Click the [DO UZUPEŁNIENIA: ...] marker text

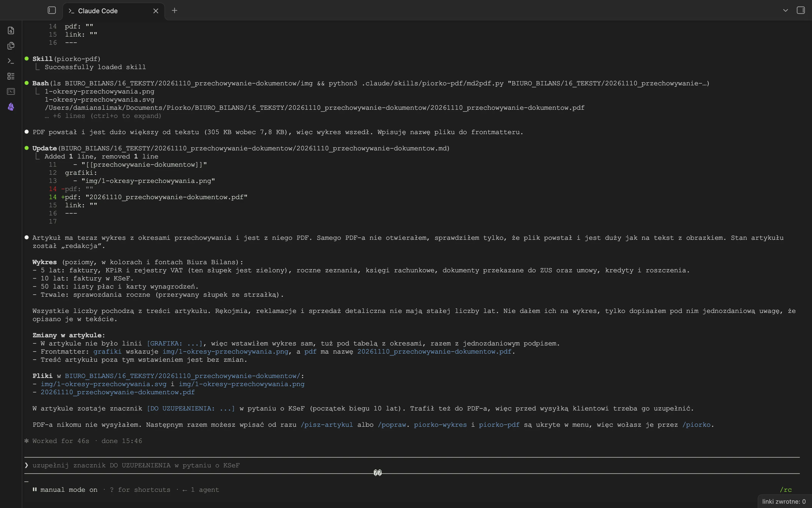pos(191,408)
